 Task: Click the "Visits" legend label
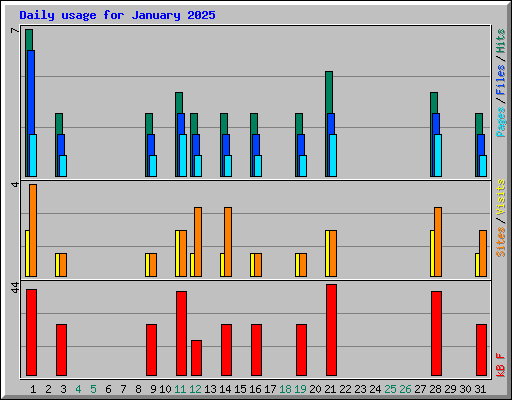(x=501, y=198)
